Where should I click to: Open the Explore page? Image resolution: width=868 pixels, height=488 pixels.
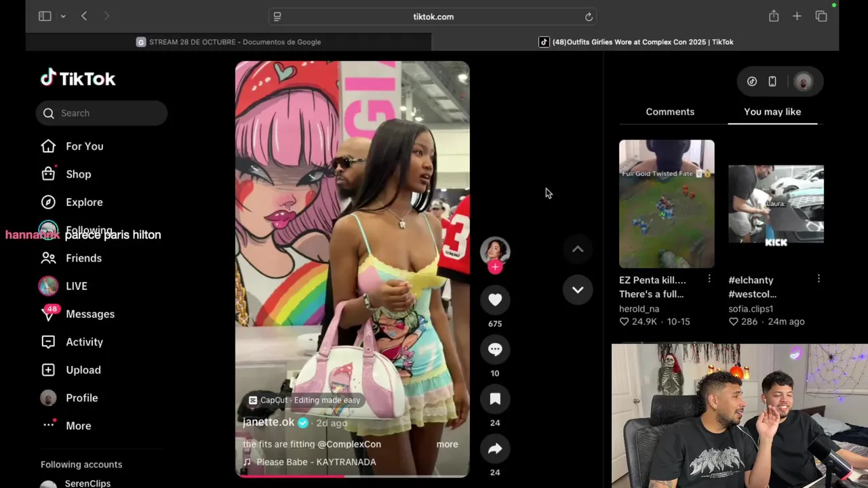pyautogui.click(x=84, y=202)
